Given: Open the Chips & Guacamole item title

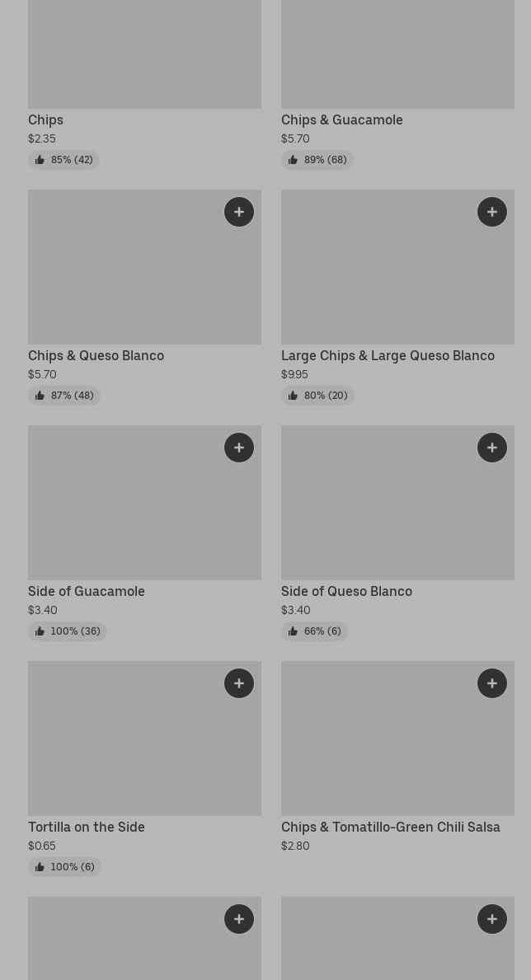Looking at the screenshot, I should tap(341, 120).
